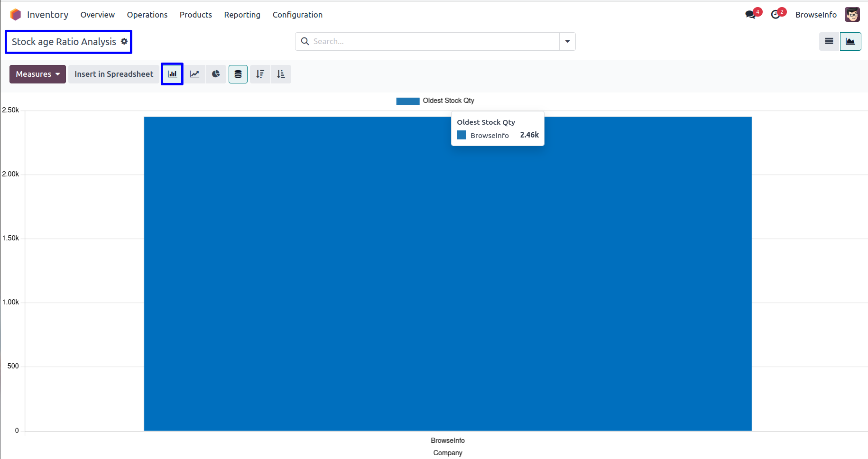Image resolution: width=868 pixels, height=459 pixels.
Task: Expand the Measures dropdown
Action: pos(37,74)
